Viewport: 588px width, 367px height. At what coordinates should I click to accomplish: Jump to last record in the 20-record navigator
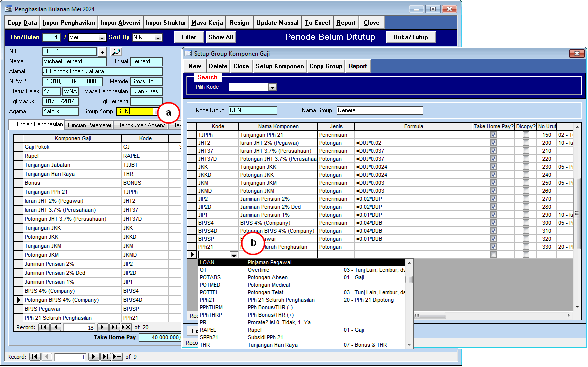[115, 327]
